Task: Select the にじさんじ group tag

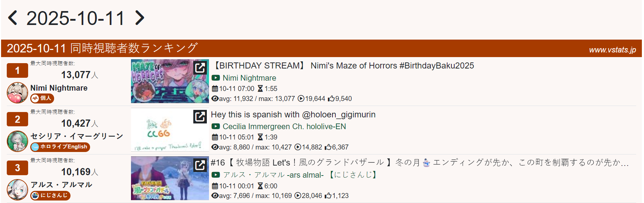Action: (x=50, y=195)
